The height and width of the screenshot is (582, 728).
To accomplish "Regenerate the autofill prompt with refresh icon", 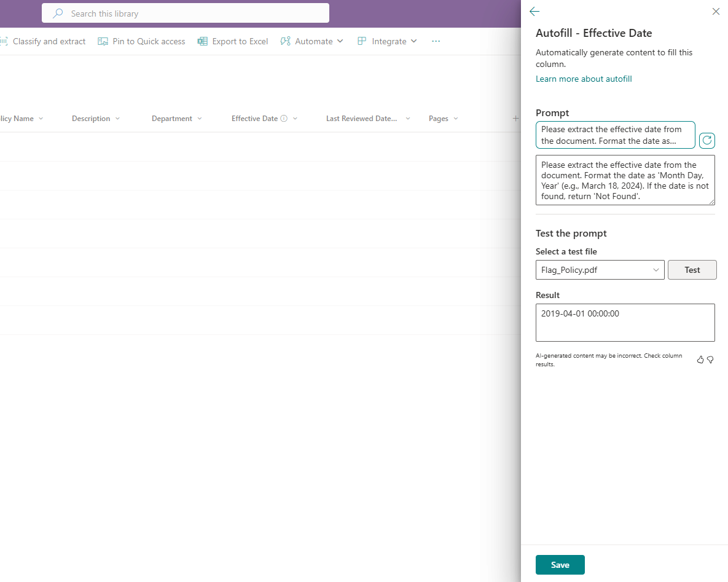I will tap(706, 140).
